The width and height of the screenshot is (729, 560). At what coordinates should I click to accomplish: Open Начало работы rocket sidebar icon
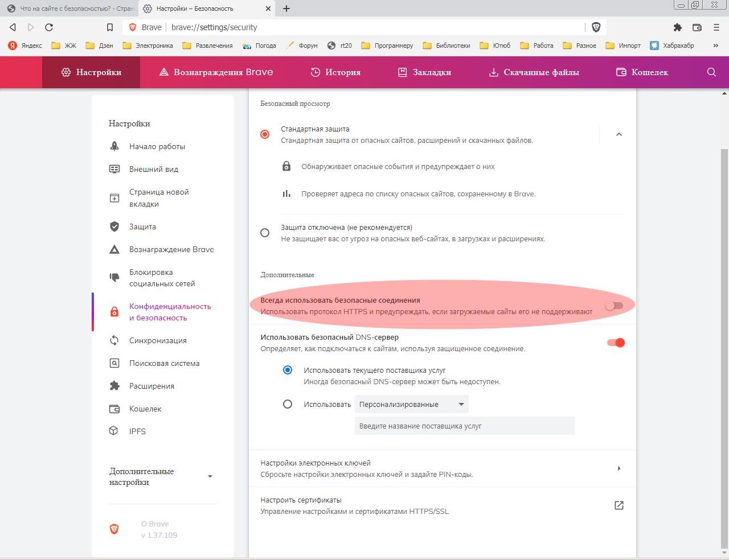[114, 146]
